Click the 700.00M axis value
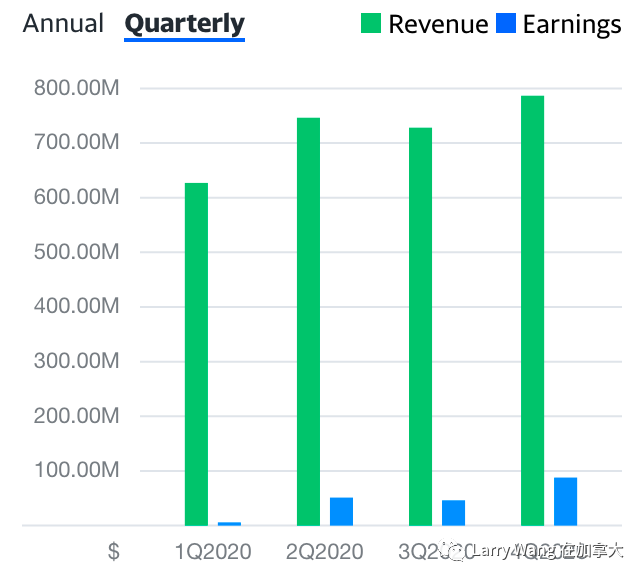The height and width of the screenshot is (580, 644). point(76,142)
